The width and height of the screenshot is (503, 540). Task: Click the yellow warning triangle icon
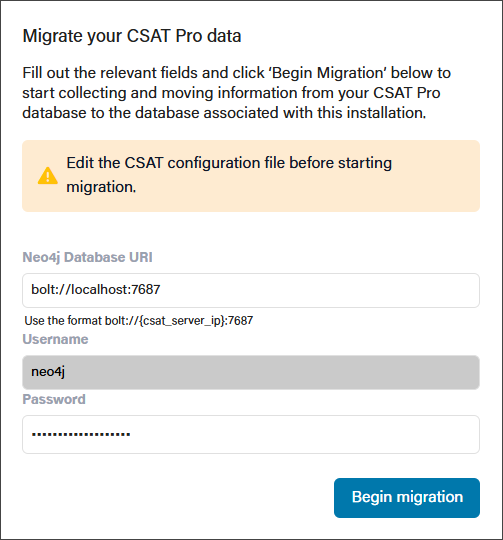point(48,176)
